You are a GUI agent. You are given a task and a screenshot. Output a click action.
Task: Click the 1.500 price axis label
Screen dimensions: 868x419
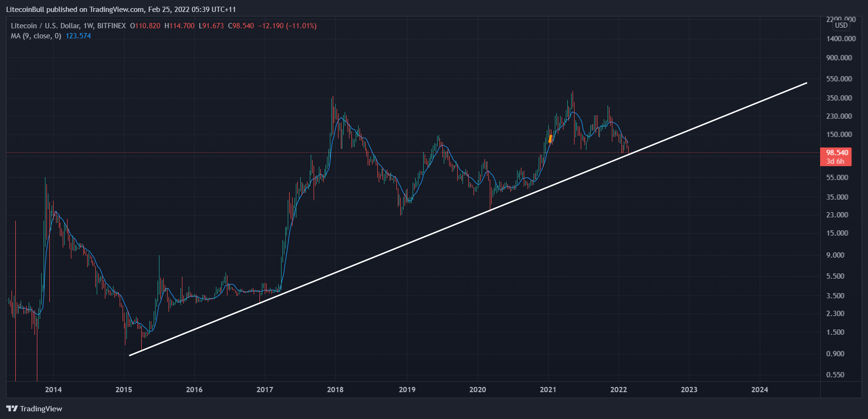[x=835, y=332]
